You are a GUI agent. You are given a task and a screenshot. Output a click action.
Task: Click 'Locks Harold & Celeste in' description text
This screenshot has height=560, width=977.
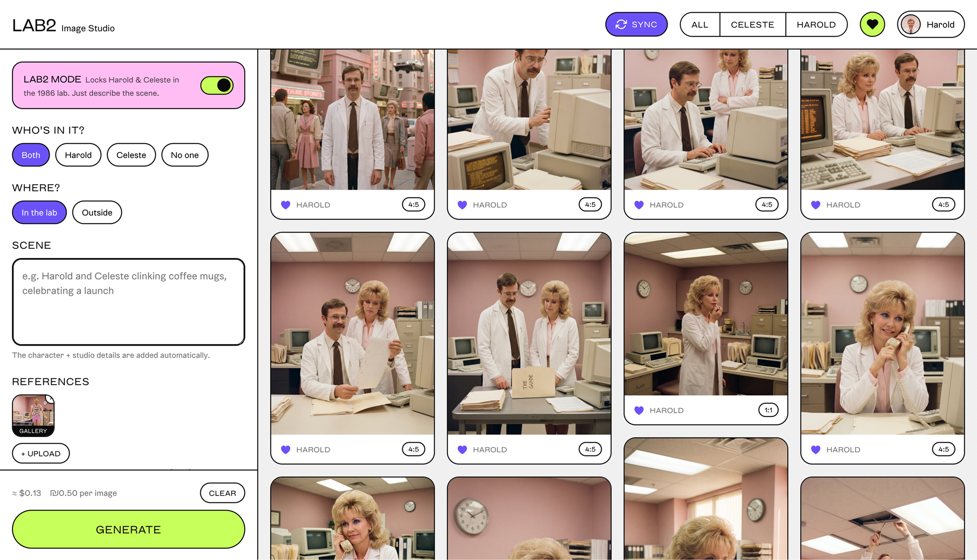click(x=132, y=79)
